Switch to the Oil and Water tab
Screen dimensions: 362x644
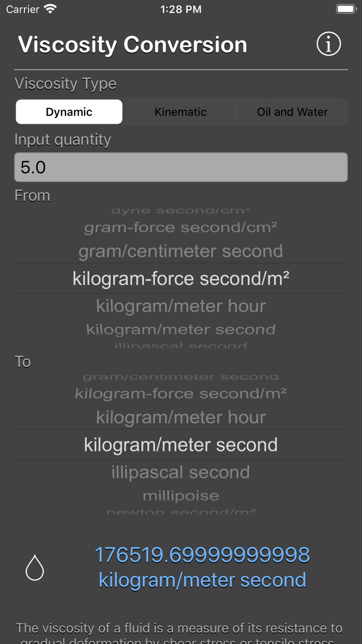292,111
